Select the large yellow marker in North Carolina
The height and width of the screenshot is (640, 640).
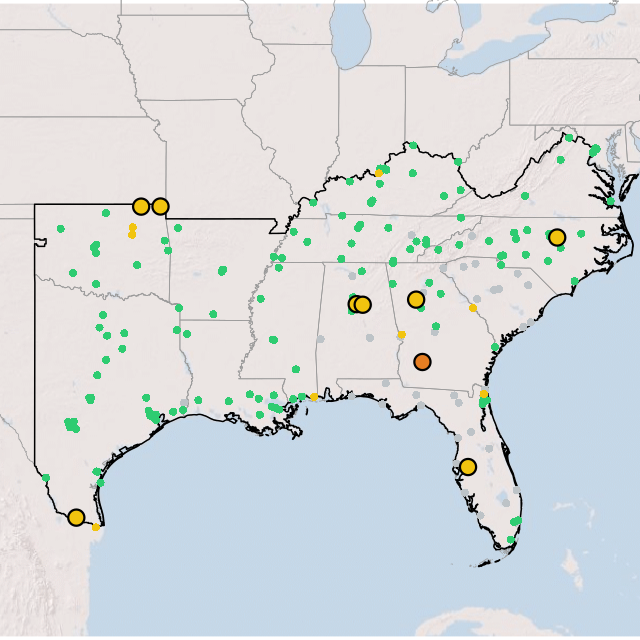point(557,237)
